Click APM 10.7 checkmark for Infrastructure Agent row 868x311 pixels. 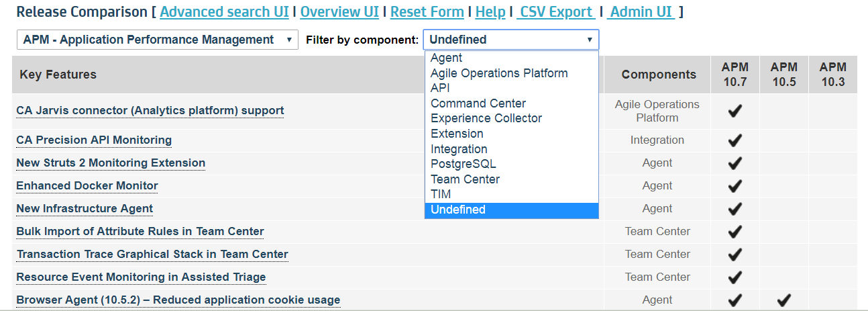tap(735, 209)
